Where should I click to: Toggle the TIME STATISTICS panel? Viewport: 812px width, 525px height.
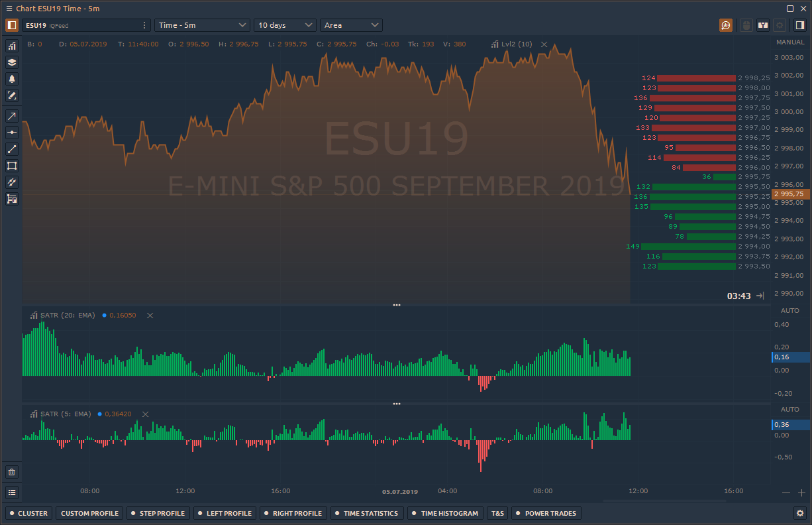[x=367, y=513]
